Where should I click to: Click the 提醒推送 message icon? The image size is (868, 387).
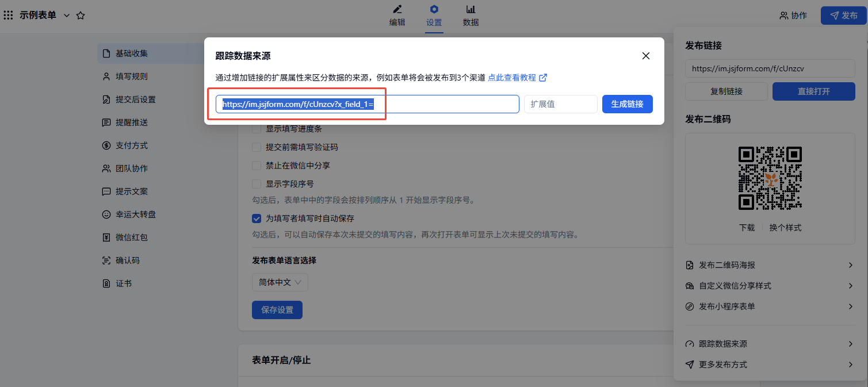coord(106,122)
